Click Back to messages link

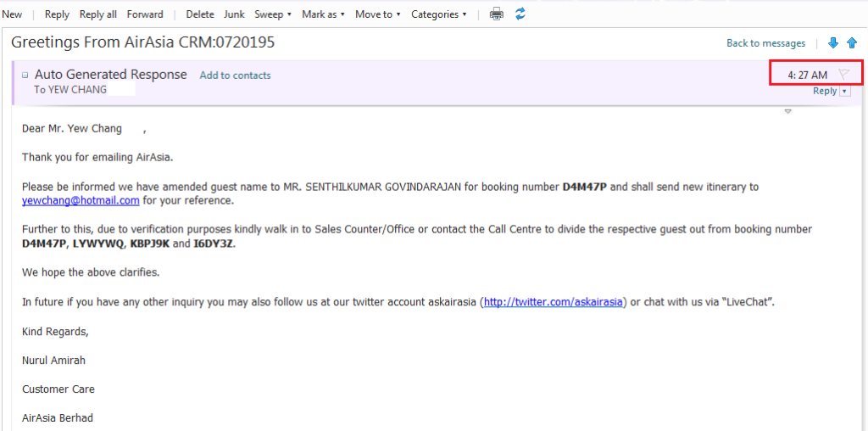(765, 43)
